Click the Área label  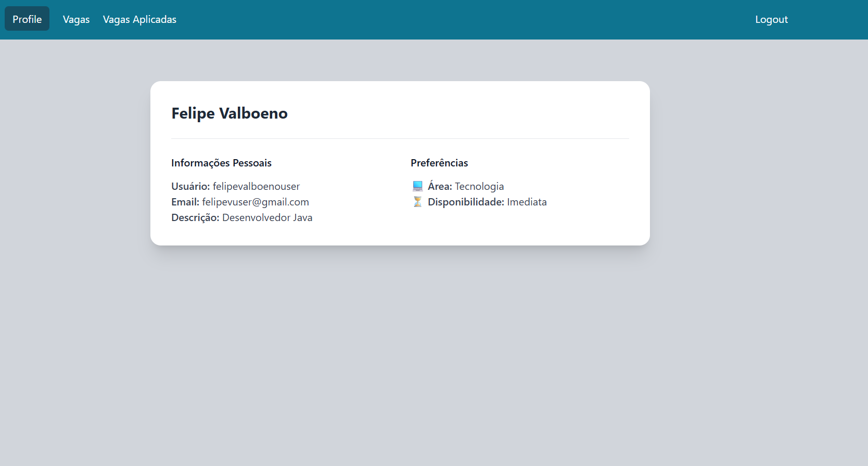click(440, 186)
